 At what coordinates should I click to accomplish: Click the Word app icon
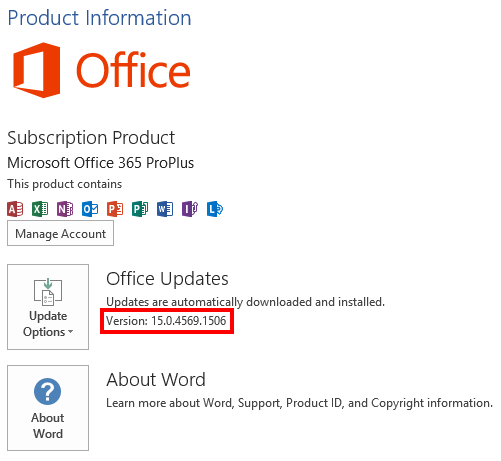point(165,209)
